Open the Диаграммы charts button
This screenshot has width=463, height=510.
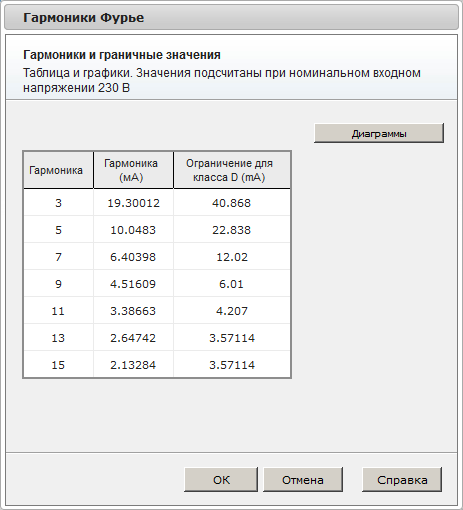[x=379, y=133]
